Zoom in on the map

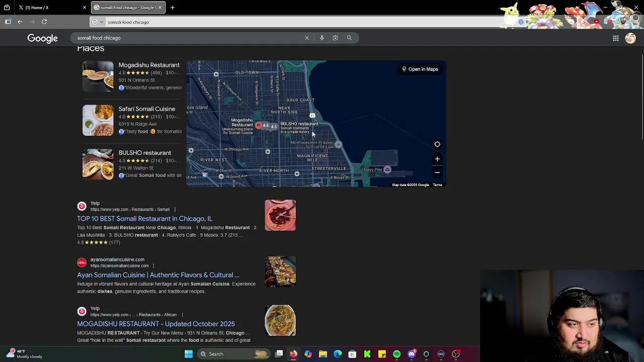pyautogui.click(x=437, y=159)
